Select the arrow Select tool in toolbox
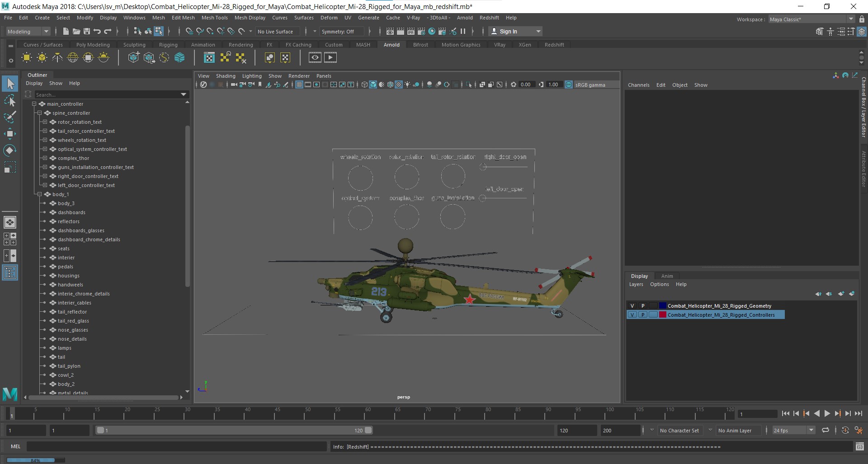Viewport: 868px width, 464px height. coord(10,84)
